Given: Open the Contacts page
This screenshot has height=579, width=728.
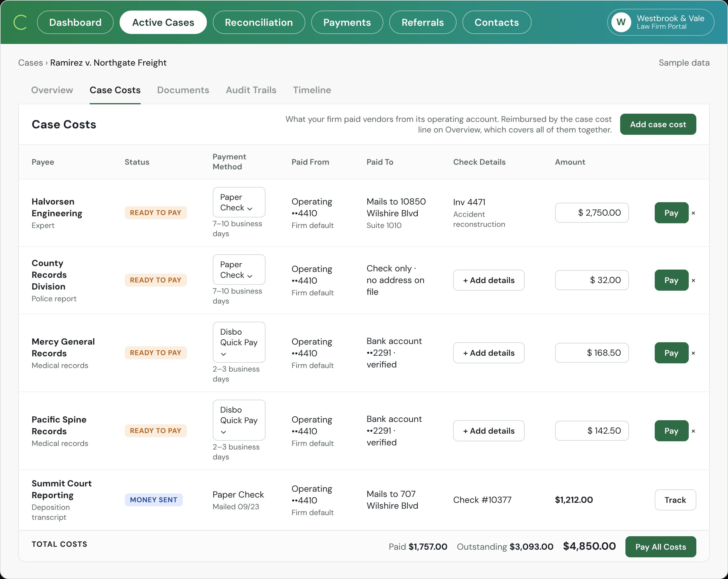Looking at the screenshot, I should point(496,22).
